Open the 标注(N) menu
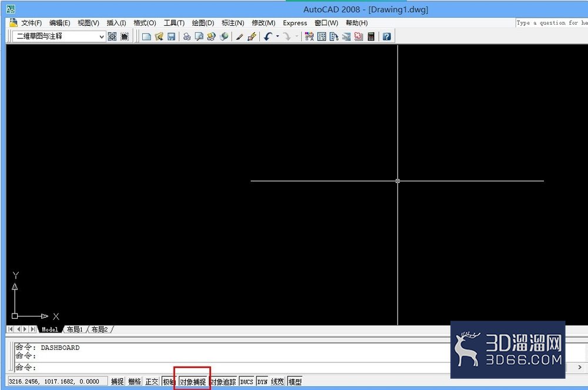This screenshot has height=390, width=588. click(233, 23)
